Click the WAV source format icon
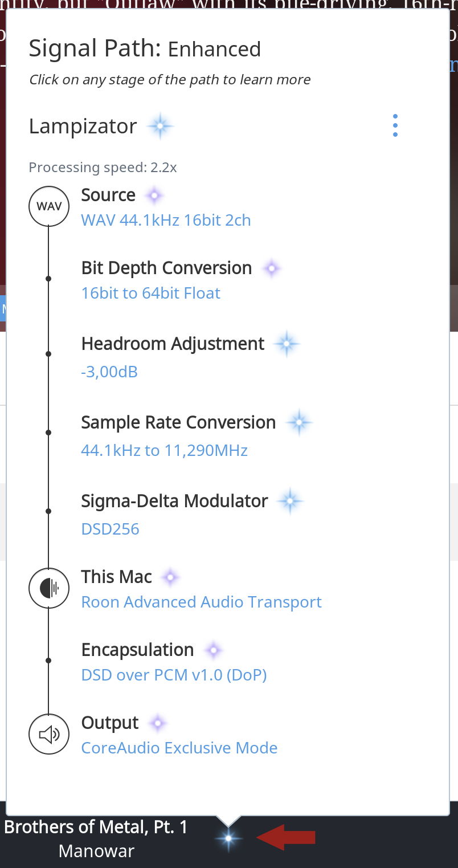The width and height of the screenshot is (458, 868). [x=49, y=206]
